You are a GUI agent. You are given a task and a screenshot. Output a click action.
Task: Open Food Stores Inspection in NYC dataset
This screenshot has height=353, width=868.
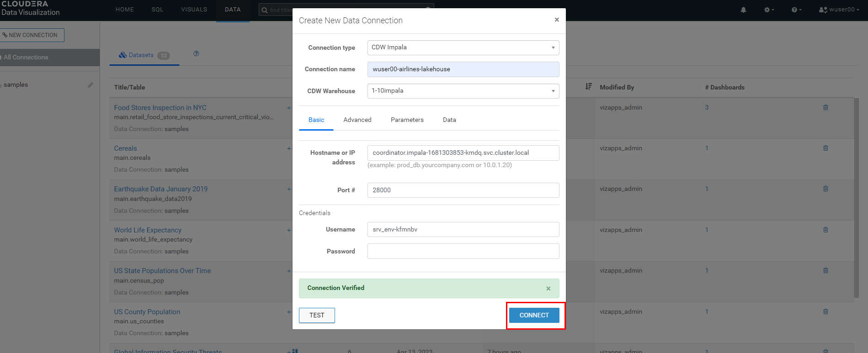(x=160, y=108)
